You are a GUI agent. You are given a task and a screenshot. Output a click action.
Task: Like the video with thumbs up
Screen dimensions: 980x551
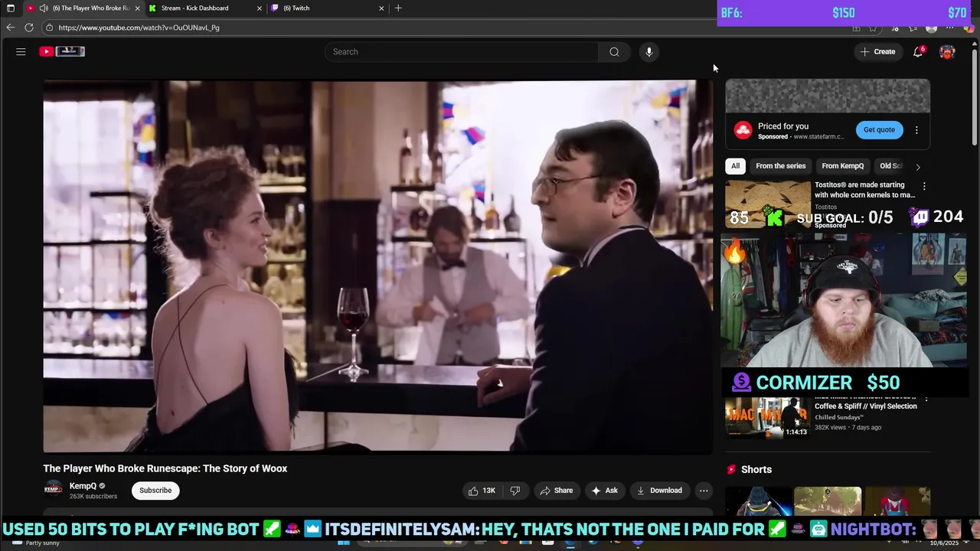point(482,491)
